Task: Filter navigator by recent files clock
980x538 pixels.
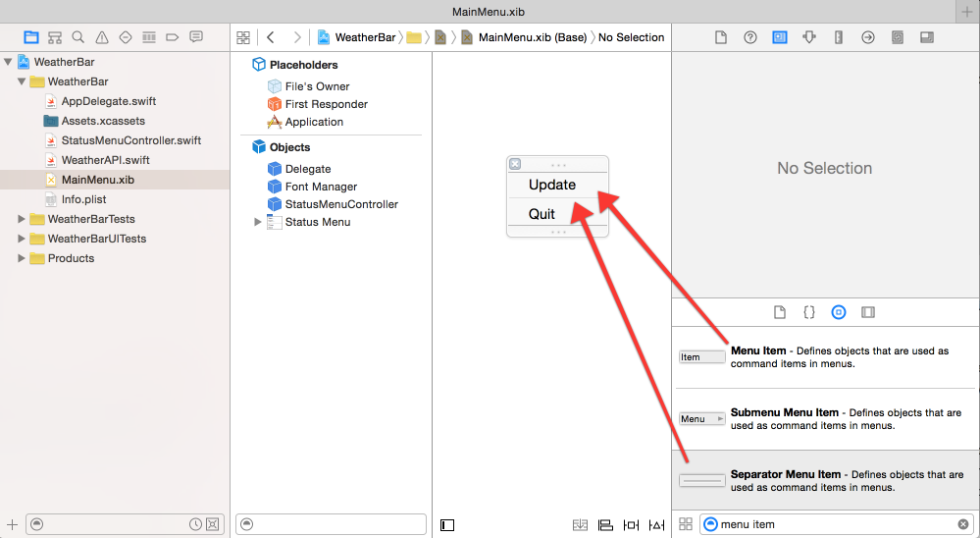Action: click(195, 524)
